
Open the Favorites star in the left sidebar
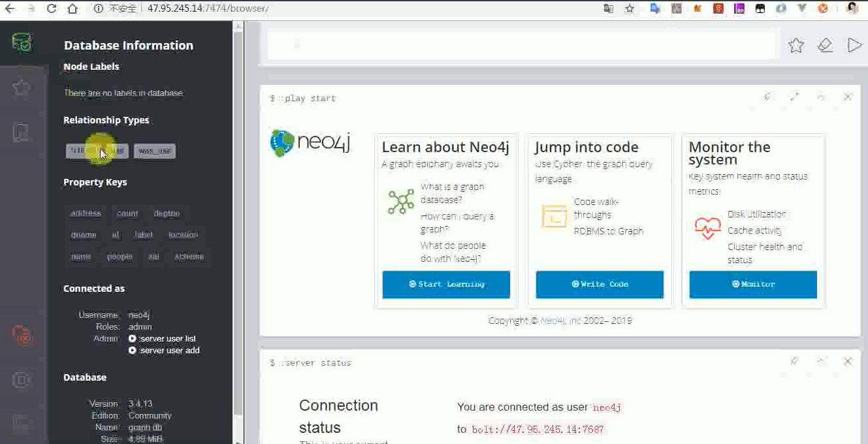(22, 87)
